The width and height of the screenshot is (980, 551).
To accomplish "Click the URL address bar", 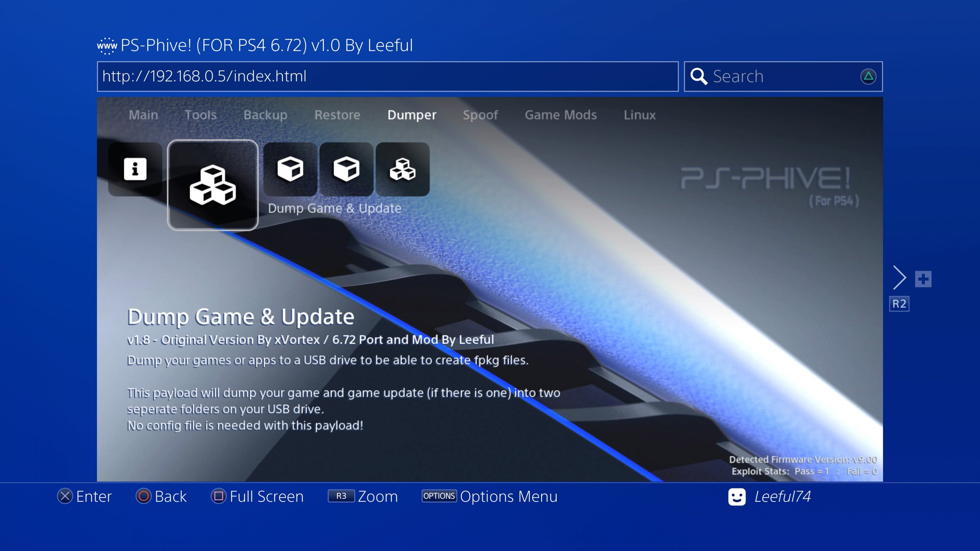I will point(388,76).
